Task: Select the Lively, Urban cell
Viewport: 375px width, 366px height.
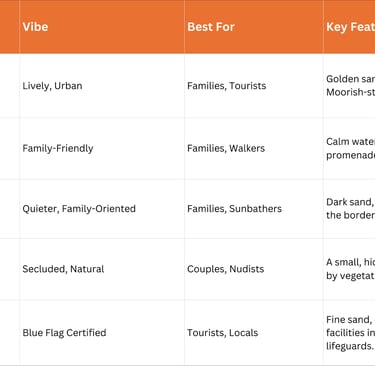Action: point(102,86)
